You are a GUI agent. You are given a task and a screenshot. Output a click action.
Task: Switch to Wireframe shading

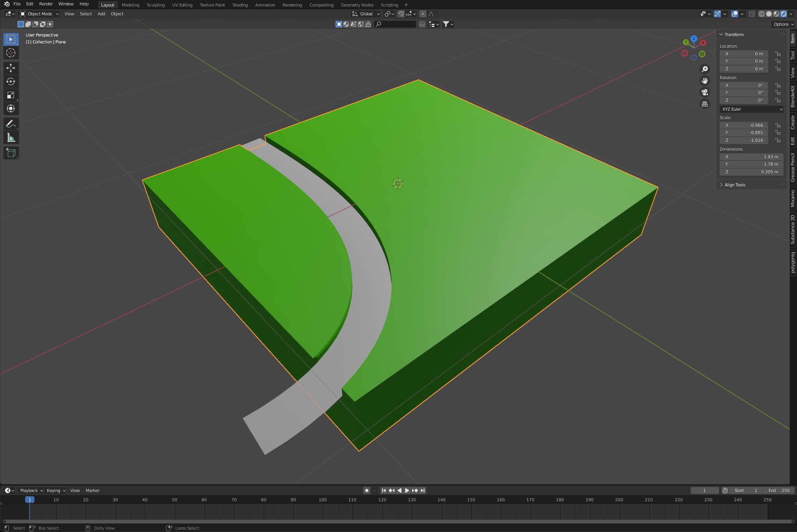pyautogui.click(x=761, y=14)
